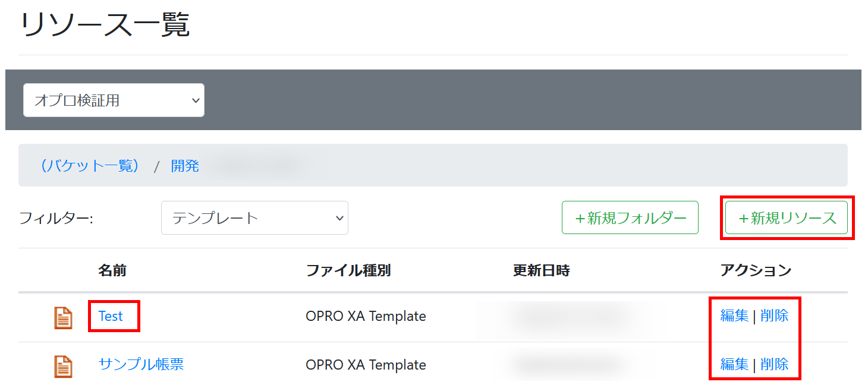The image size is (868, 388).
Task: Click the 名前 column header
Action: point(112,271)
